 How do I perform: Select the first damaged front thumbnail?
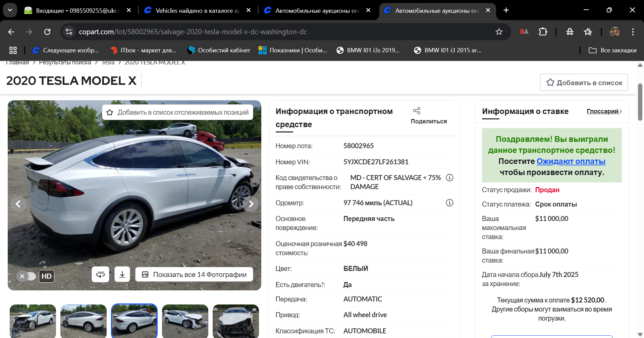pyautogui.click(x=33, y=321)
